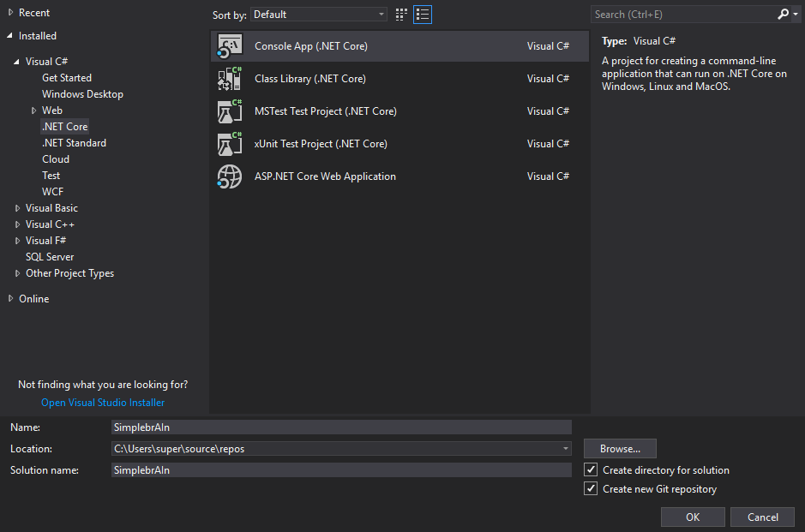Screen dimensions: 805x532
Task: Click the MSTest Test Project flask icon
Action: pos(230,111)
